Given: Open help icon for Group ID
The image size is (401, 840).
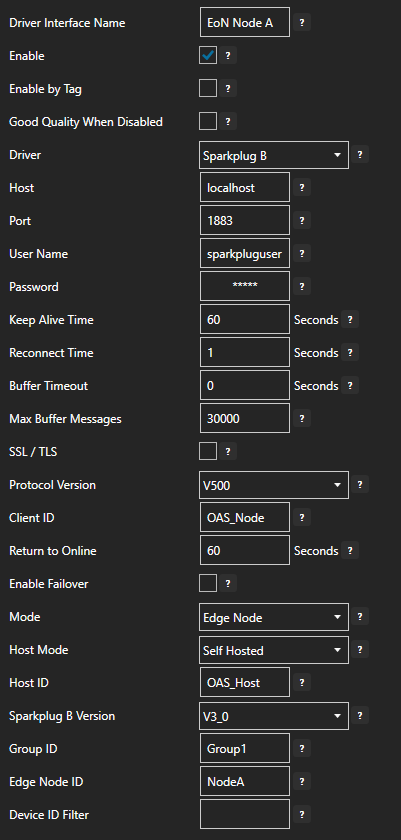Looking at the screenshot, I should pyautogui.click(x=302, y=749).
